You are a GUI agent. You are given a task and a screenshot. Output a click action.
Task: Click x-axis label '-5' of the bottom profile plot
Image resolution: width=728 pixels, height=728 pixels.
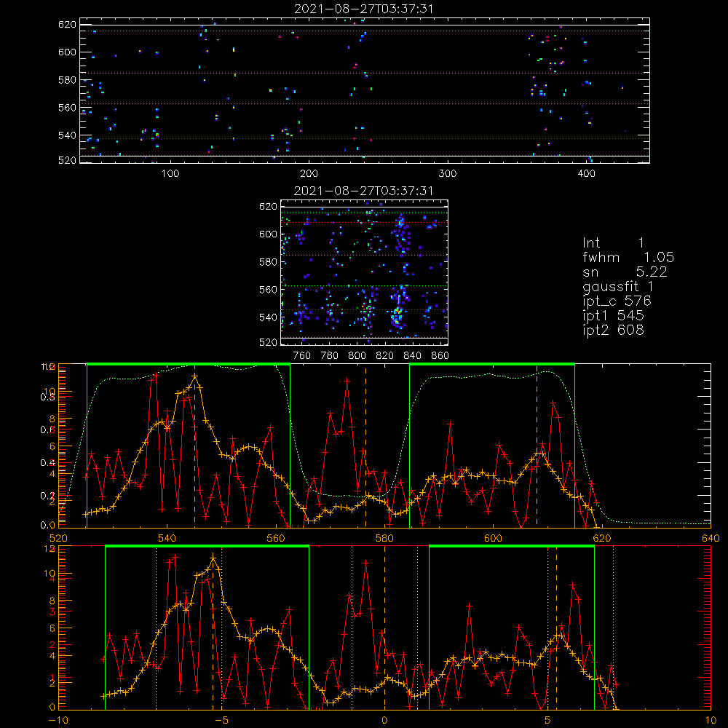[221, 721]
